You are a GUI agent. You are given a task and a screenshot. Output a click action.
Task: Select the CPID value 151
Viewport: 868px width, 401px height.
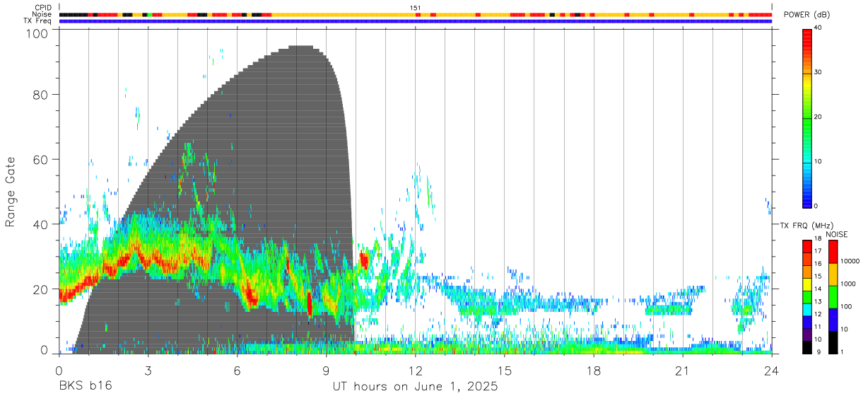(416, 7)
